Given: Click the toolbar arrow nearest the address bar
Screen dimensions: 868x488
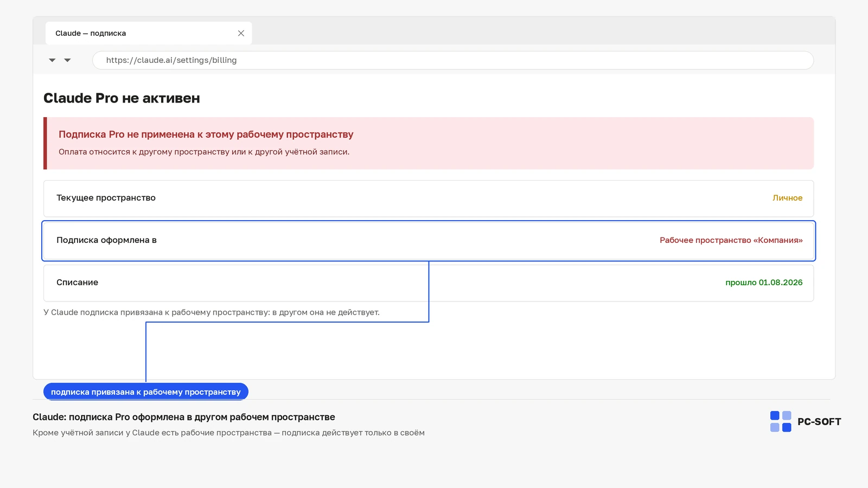Looking at the screenshot, I should pyautogui.click(x=67, y=60).
